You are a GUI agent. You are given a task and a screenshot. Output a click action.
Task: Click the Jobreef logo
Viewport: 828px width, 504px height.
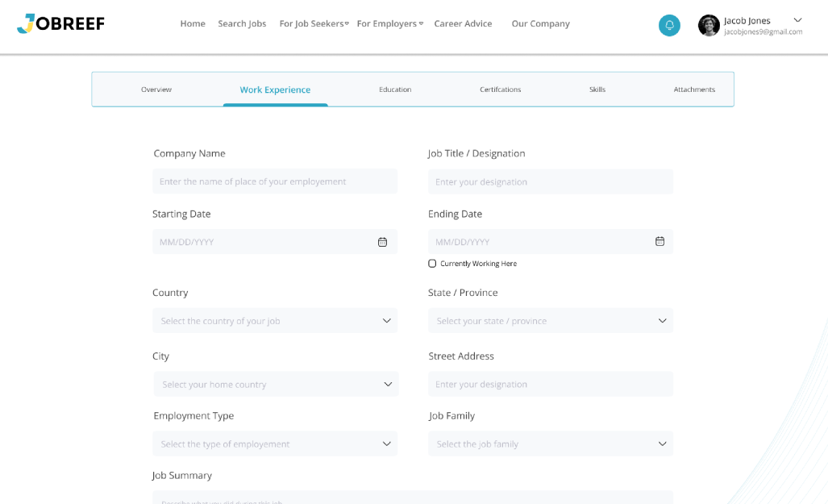click(x=60, y=23)
